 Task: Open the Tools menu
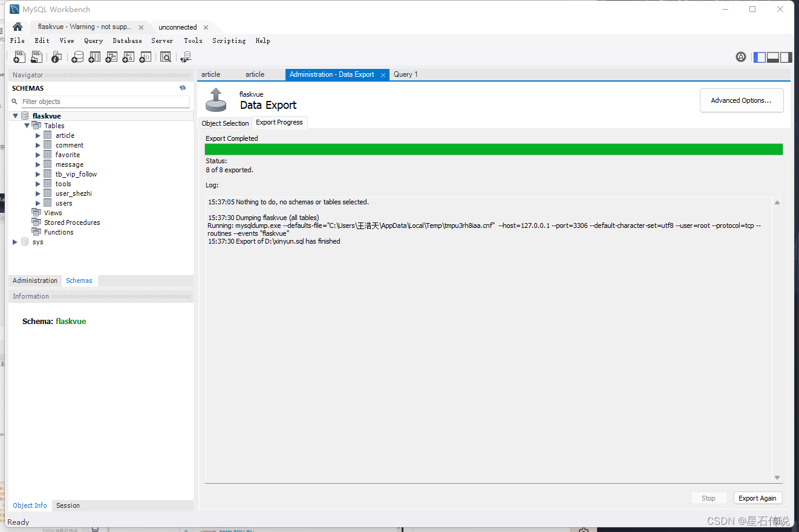pos(193,41)
